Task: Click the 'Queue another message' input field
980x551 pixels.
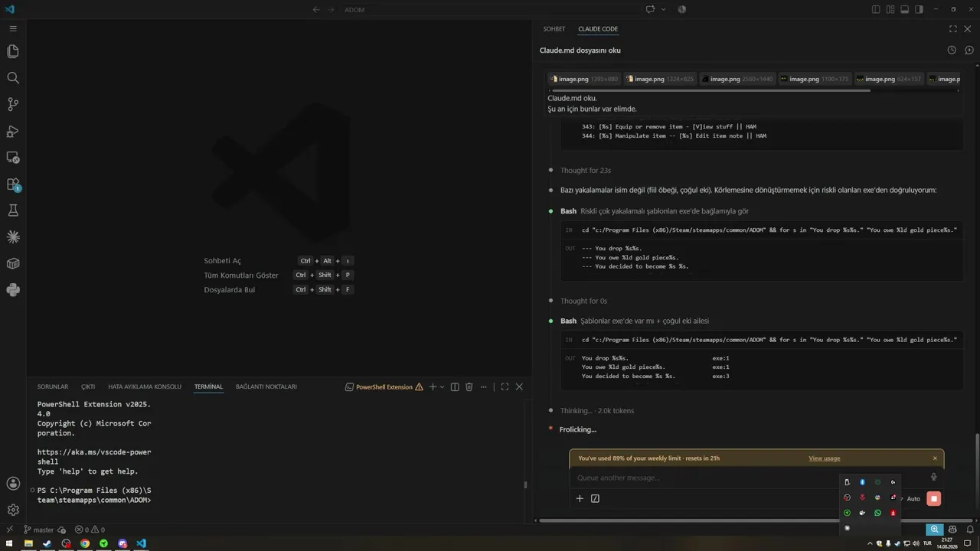Action: [x=746, y=478]
